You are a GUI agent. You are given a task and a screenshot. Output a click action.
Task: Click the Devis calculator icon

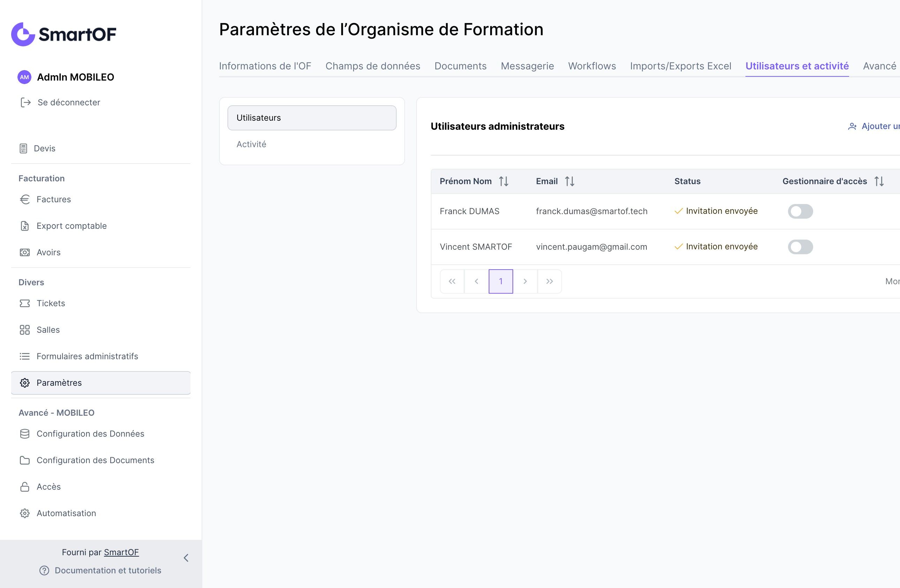[x=23, y=149]
